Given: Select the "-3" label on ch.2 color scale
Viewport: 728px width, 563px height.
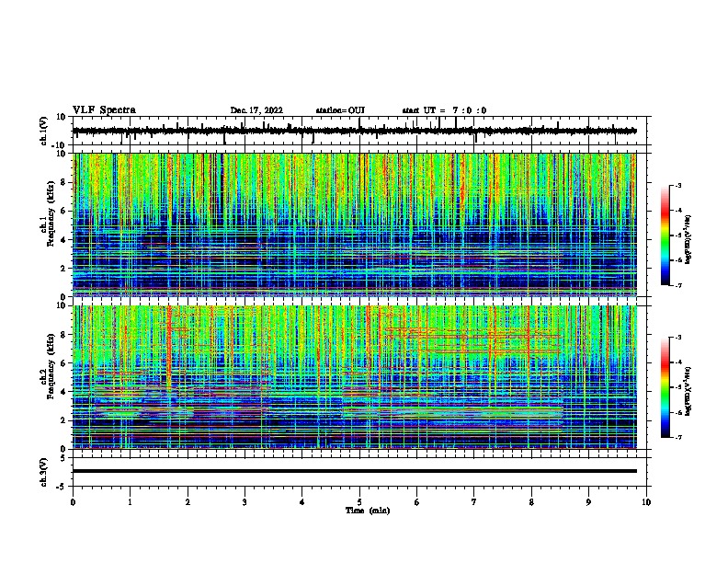Looking at the screenshot, I should pyautogui.click(x=677, y=338).
